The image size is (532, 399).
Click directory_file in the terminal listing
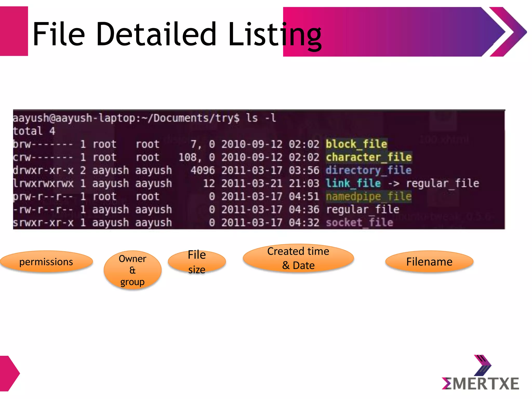[x=369, y=170]
